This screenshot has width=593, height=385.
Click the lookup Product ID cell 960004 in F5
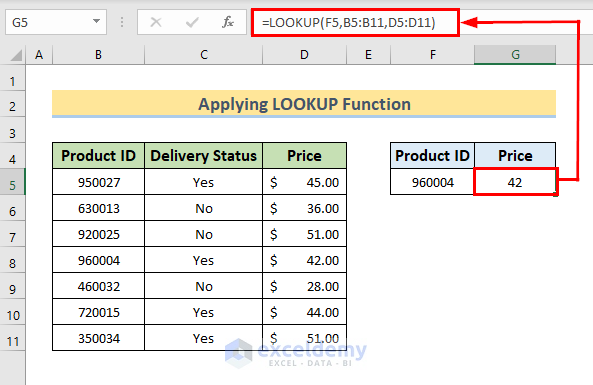click(x=432, y=182)
